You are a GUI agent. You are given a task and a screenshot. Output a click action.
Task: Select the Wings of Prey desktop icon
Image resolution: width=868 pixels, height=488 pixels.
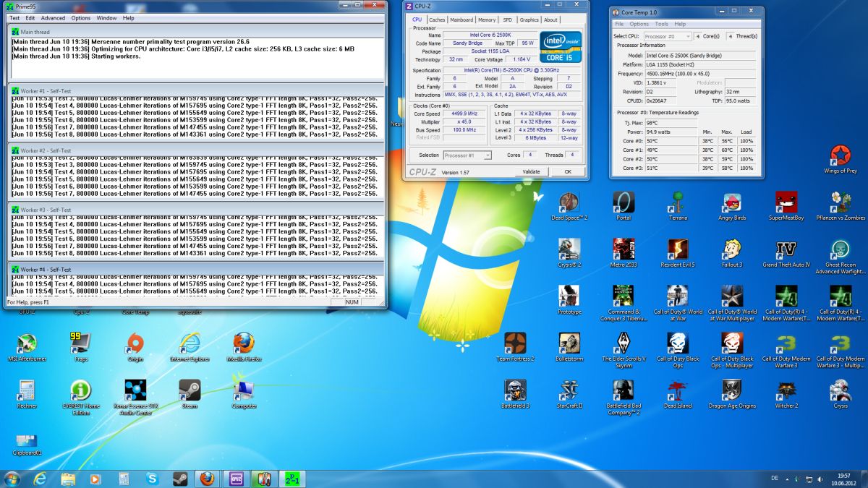tap(841, 159)
